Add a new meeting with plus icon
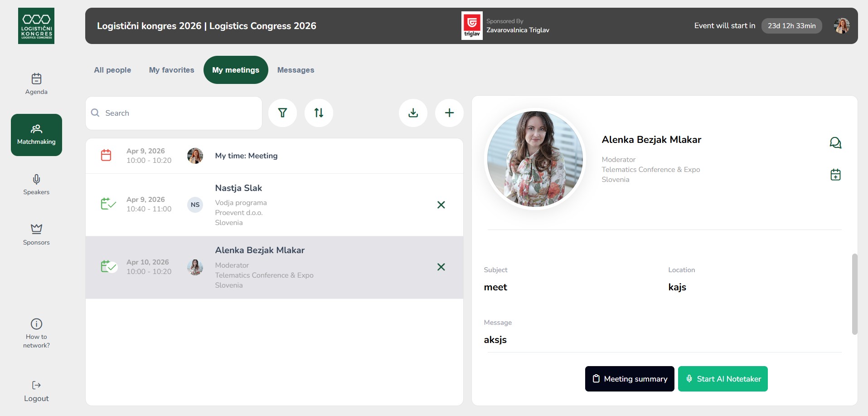This screenshot has height=416, width=868. pos(449,113)
